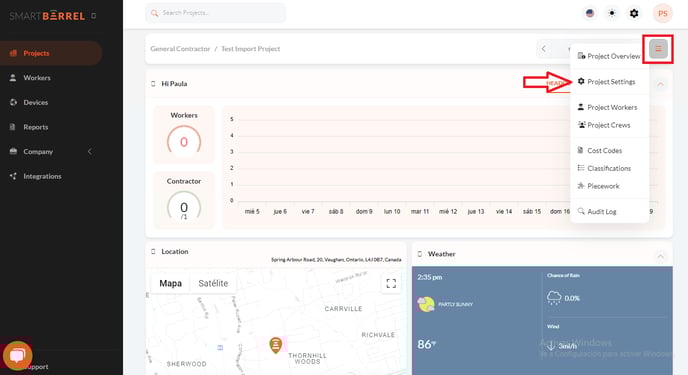Click the Hi Paula header icon
The width and height of the screenshot is (688, 375).
click(x=153, y=84)
